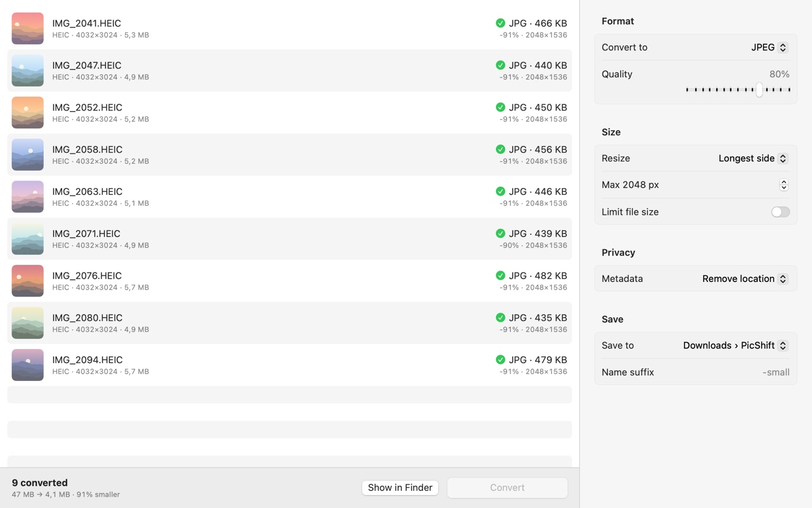Select the IMG_2058.HEIC thumbnail

[28, 154]
